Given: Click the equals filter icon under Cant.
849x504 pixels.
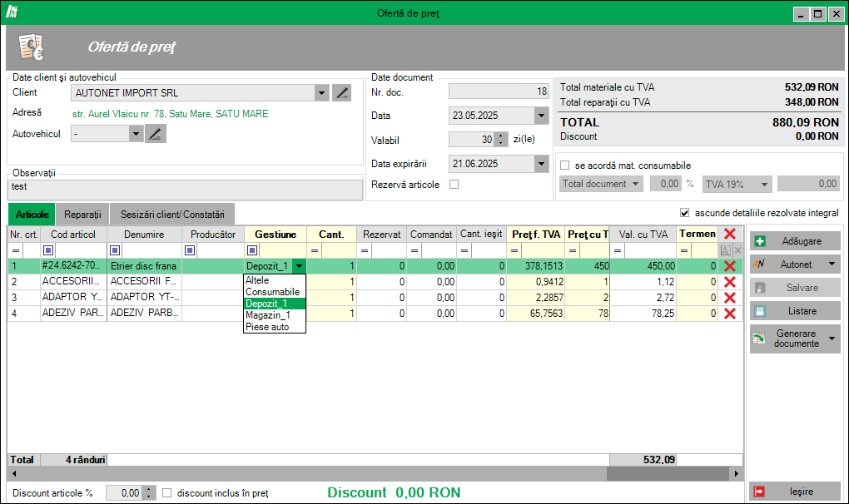Looking at the screenshot, I should click(x=315, y=251).
